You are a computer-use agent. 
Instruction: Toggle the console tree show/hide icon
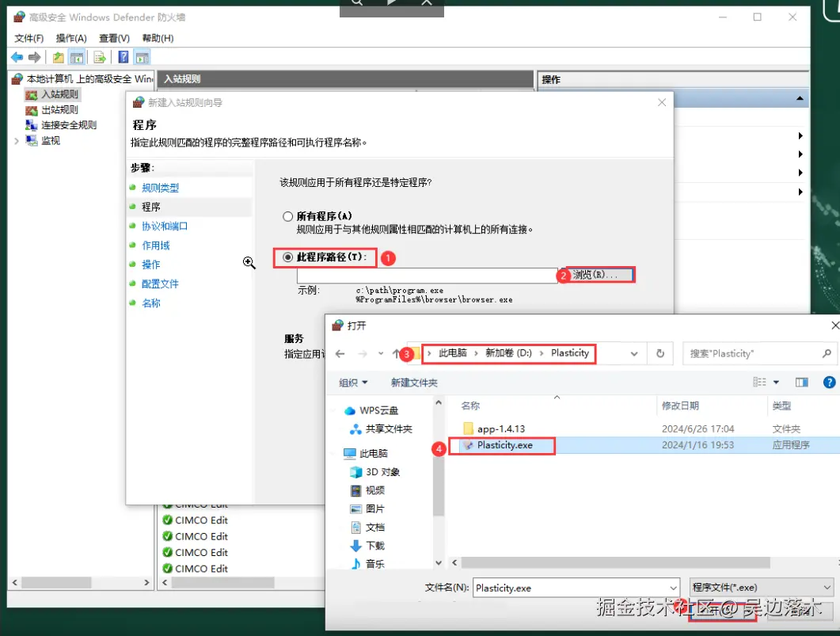77,57
